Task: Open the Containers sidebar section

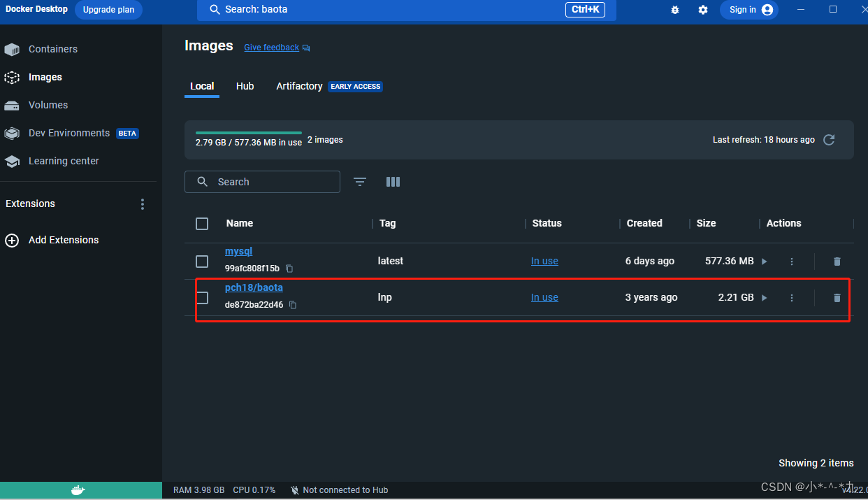Action: (52, 49)
